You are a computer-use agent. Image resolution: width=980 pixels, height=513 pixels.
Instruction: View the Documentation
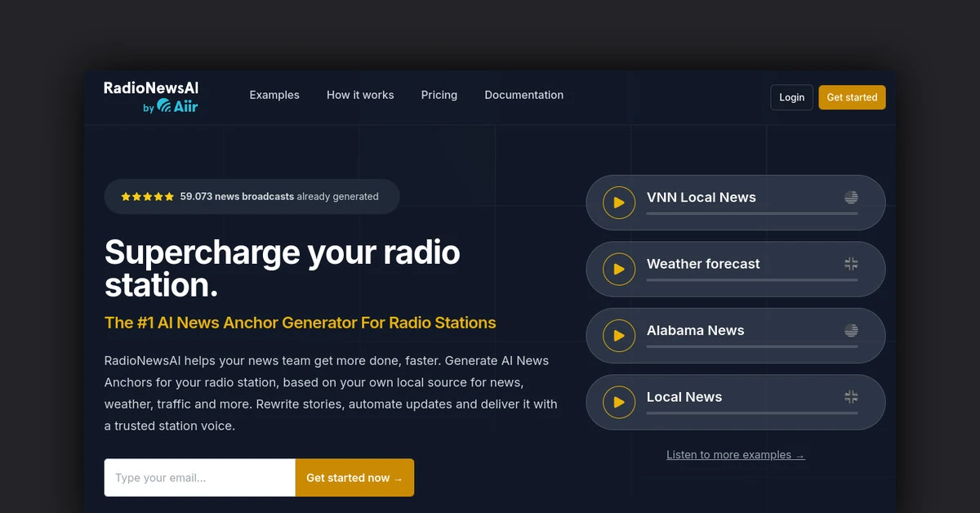click(x=523, y=95)
